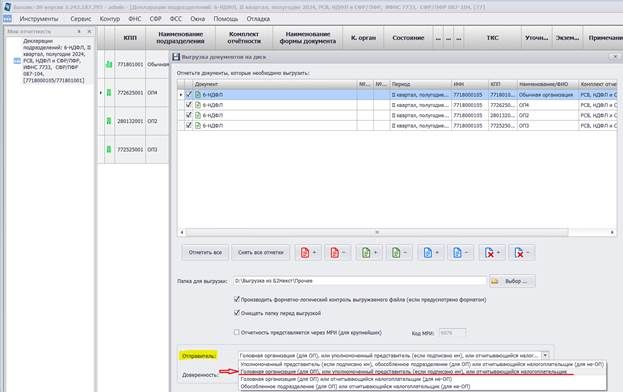Click the blue icon left of Инструменты menu
The image size is (623, 392).
pyautogui.click(x=7, y=19)
